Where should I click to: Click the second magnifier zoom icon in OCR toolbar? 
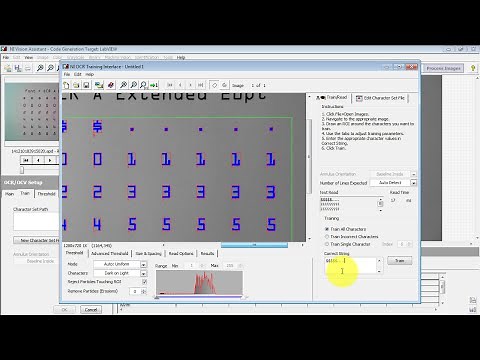tap(134, 85)
